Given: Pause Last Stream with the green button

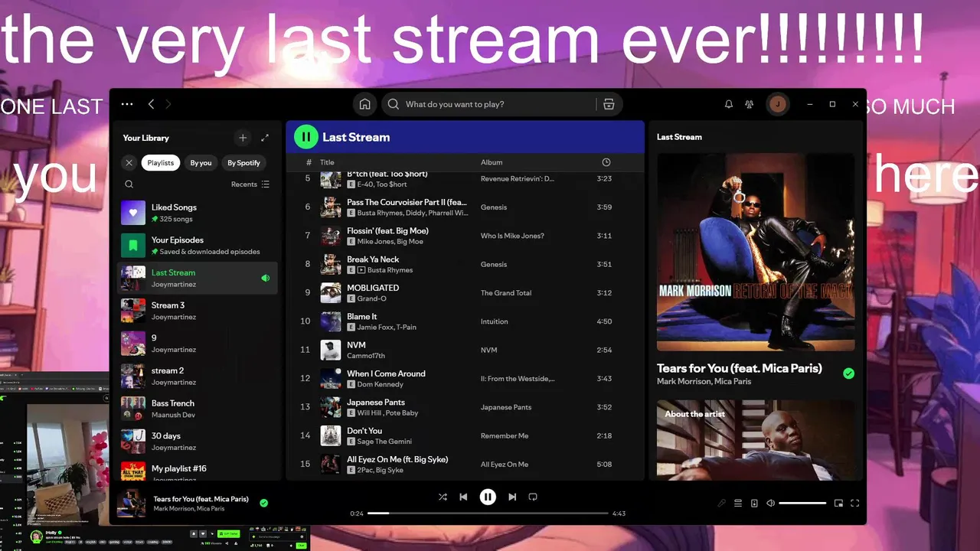Looking at the screenshot, I should point(305,137).
